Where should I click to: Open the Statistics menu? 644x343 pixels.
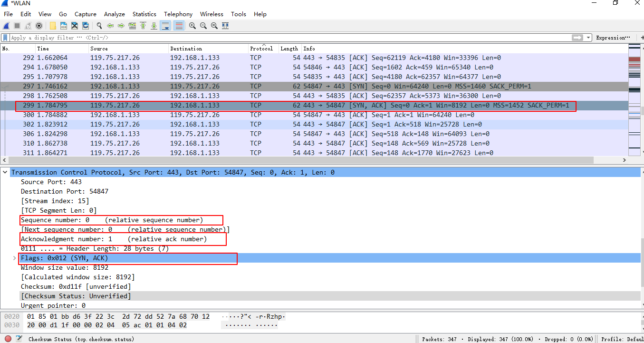[x=144, y=14]
